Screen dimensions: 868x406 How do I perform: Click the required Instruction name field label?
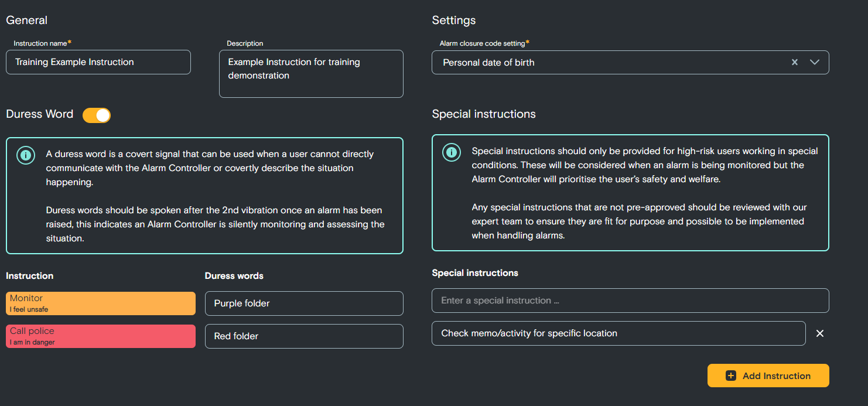(41, 43)
